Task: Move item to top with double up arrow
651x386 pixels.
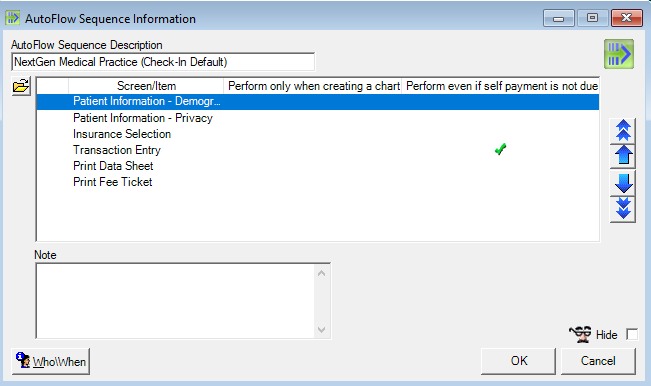Action: pos(623,130)
